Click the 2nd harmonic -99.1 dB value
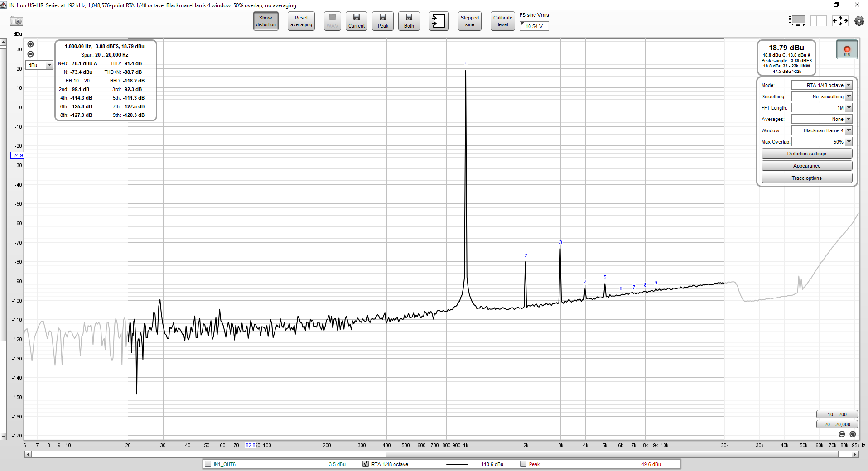868x471 pixels. pos(80,89)
